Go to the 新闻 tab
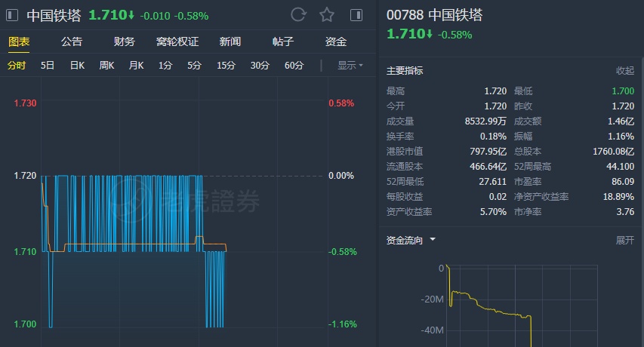 coord(230,42)
